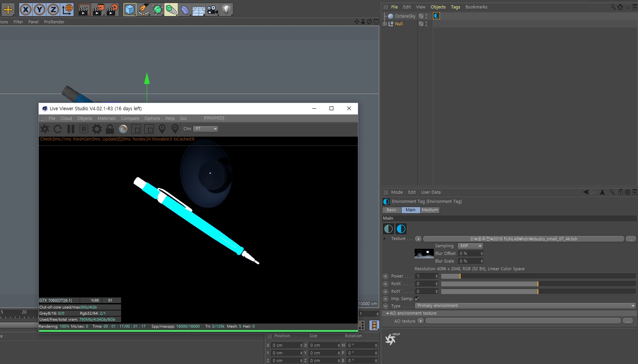This screenshot has height=364, width=638.
Task: Click the Object Manager home path icon
Action: (x=620, y=7)
